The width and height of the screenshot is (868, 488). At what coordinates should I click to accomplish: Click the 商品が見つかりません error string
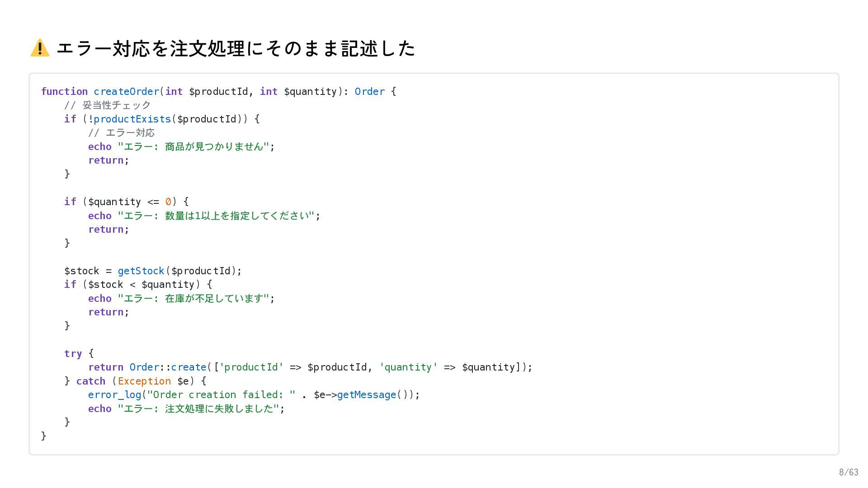pos(193,146)
